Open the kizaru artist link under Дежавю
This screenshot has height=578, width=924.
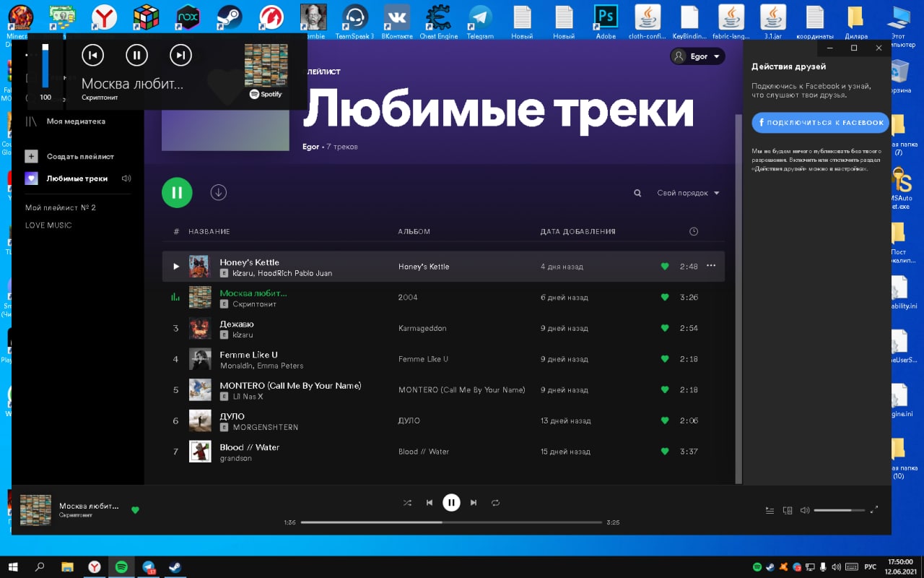(243, 335)
